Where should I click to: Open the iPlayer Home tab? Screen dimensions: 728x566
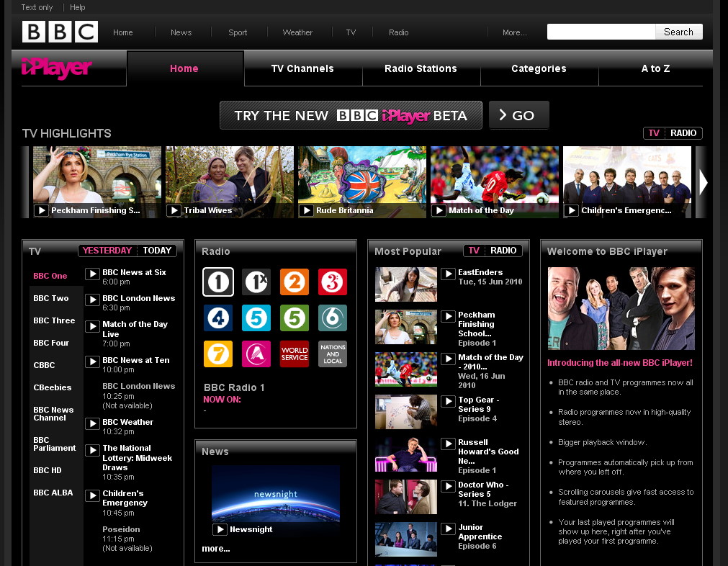tap(184, 68)
